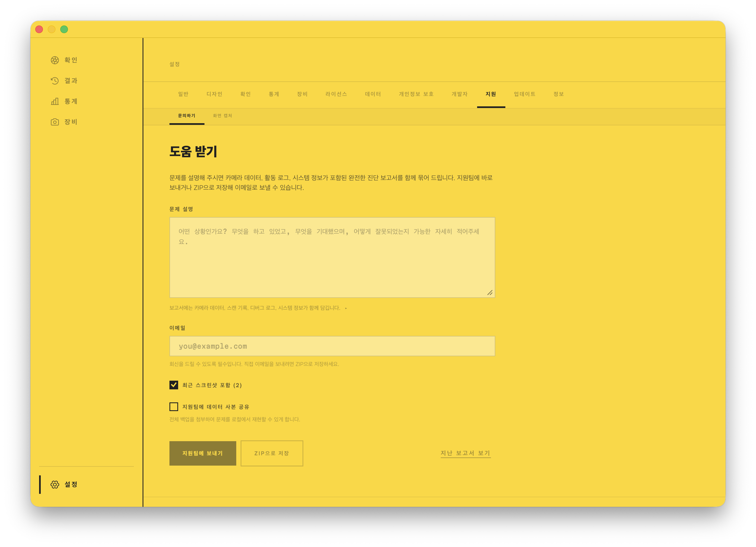Open the 통계 settings tab
Viewport: 756px width, 547px height.
pos(274,94)
